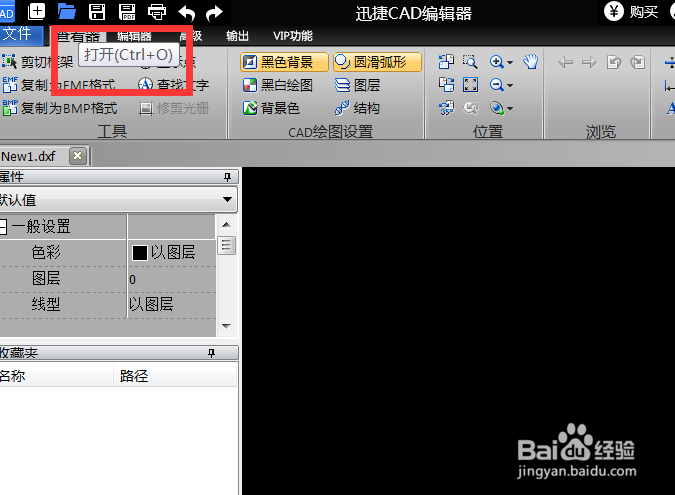Click the 色彩 property row label
This screenshot has height=495, width=675.
[x=46, y=253]
